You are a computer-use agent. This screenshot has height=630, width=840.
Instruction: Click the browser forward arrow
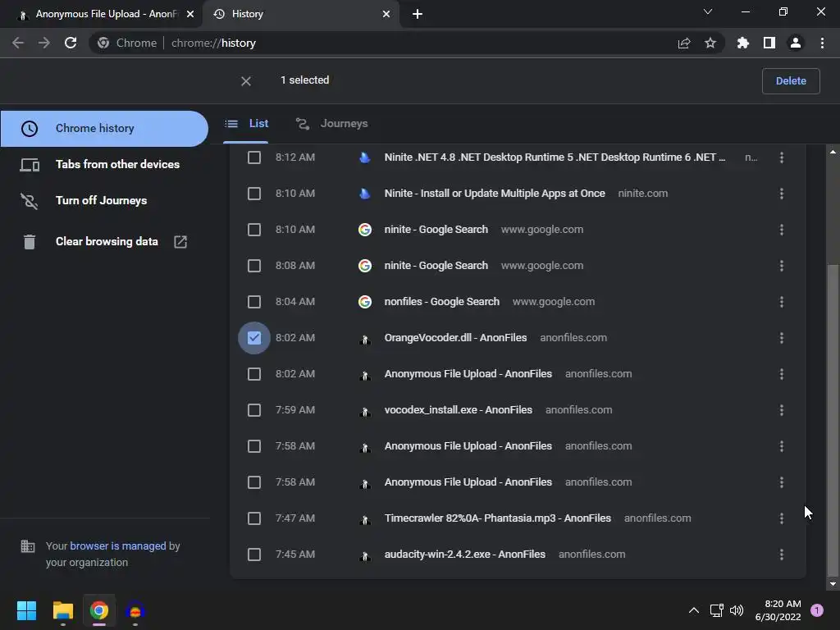tap(44, 43)
